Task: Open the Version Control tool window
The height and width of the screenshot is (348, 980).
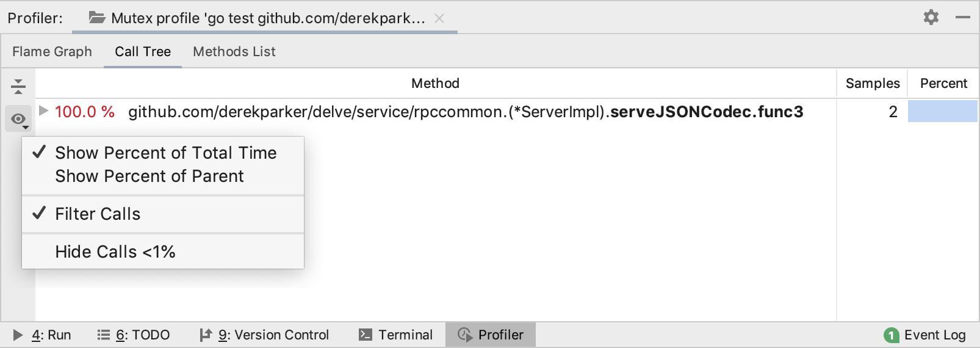Action: 264,335
